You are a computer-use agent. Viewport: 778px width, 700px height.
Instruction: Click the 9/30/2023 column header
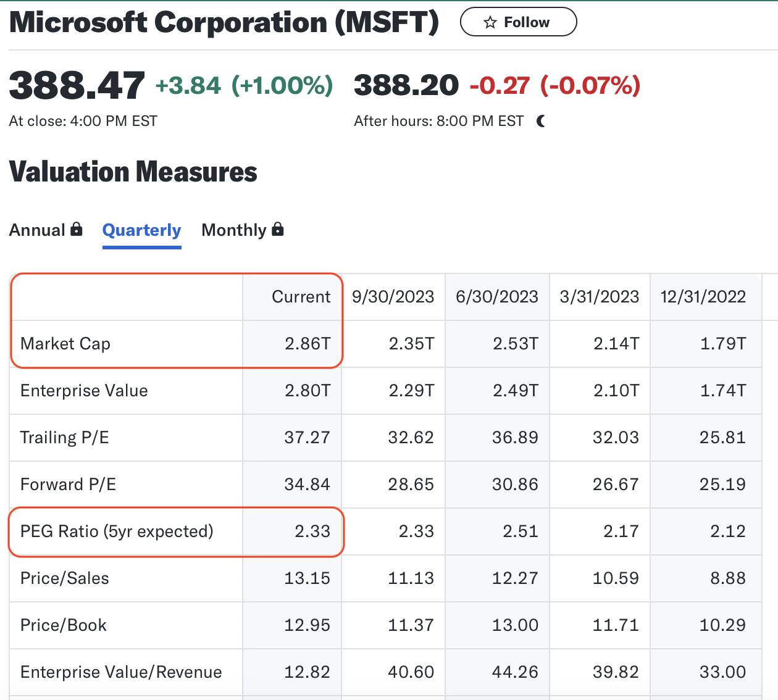(x=393, y=297)
